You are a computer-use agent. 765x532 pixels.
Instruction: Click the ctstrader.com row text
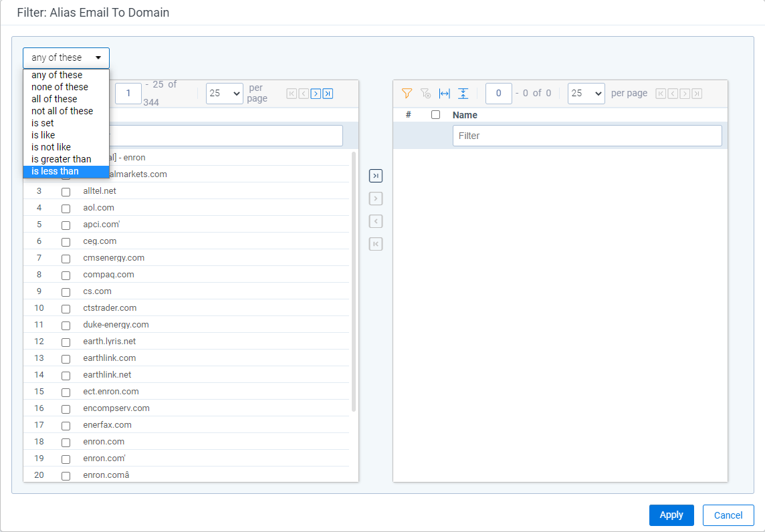tap(110, 307)
